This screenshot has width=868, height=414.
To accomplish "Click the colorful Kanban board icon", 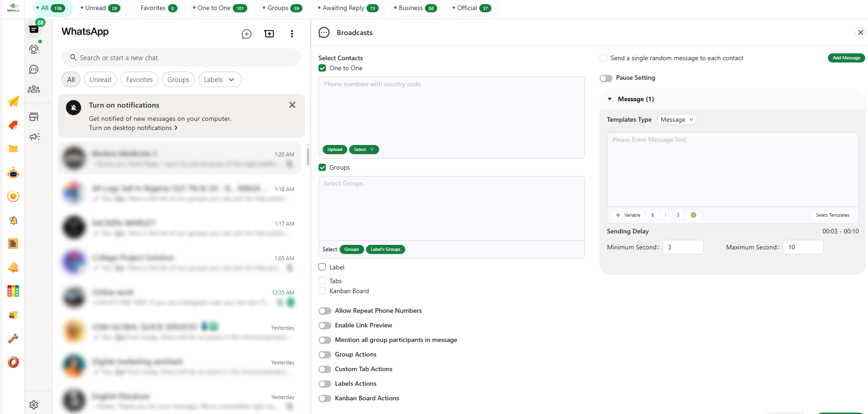I will pos(13,291).
